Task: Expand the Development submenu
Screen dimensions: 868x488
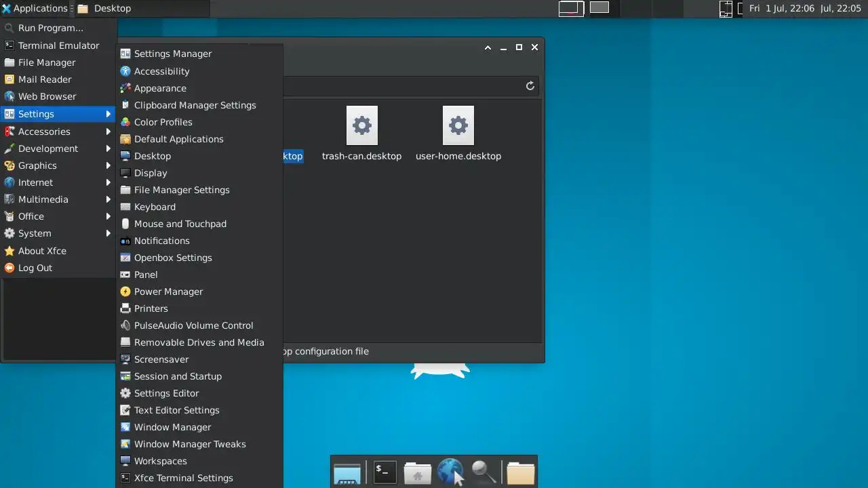Action: tap(58, 148)
